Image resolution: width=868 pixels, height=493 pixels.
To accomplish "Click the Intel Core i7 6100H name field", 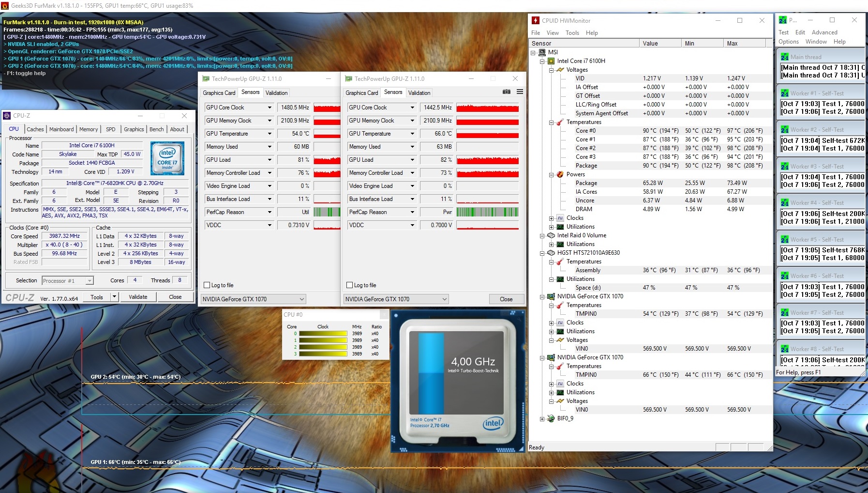I will [x=92, y=145].
